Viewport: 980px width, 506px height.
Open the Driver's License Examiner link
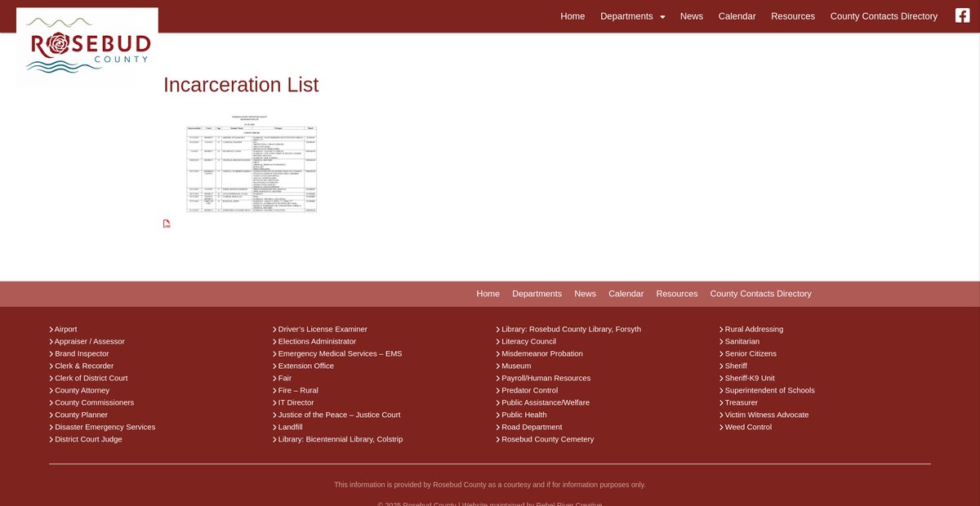pyautogui.click(x=322, y=329)
